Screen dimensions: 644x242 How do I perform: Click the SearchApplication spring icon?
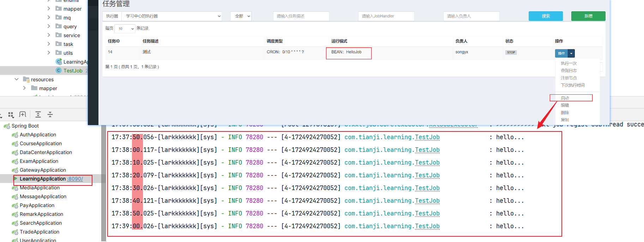[15, 223]
